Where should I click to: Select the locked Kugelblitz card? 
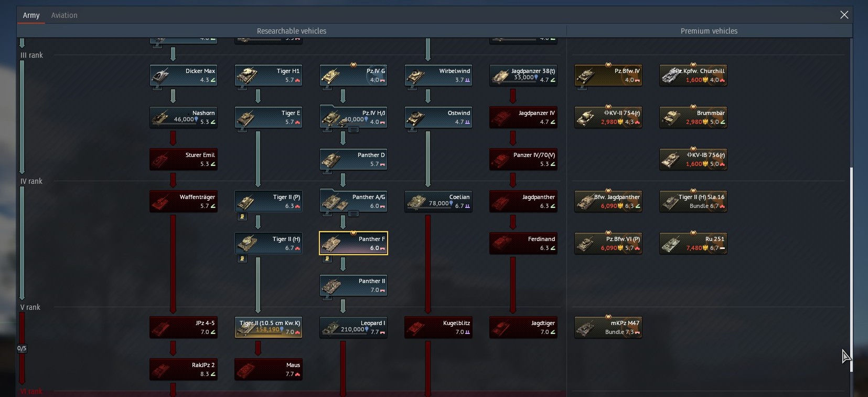[438, 327]
